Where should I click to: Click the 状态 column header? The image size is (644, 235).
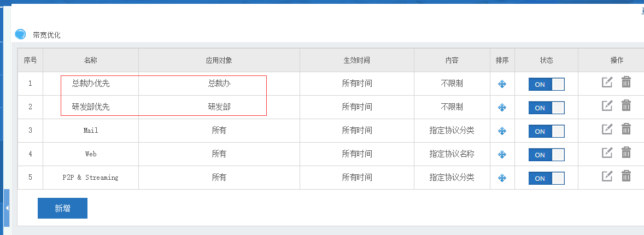coord(546,60)
